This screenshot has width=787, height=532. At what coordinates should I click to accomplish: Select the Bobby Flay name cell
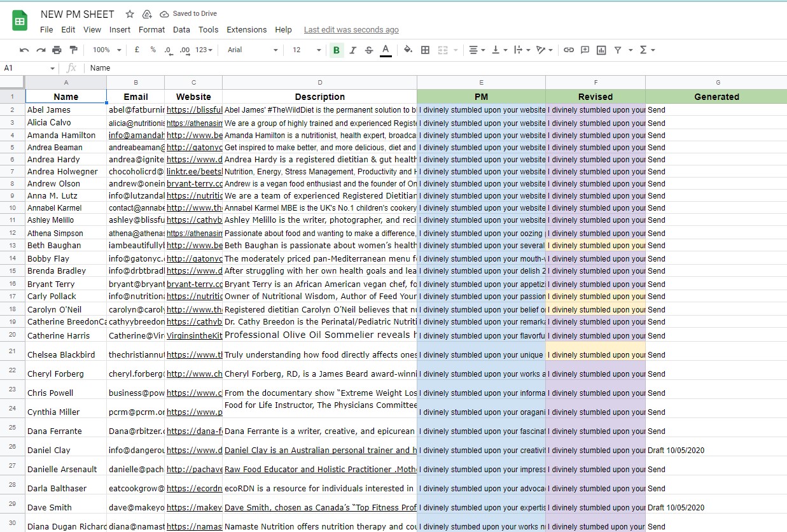click(66, 258)
